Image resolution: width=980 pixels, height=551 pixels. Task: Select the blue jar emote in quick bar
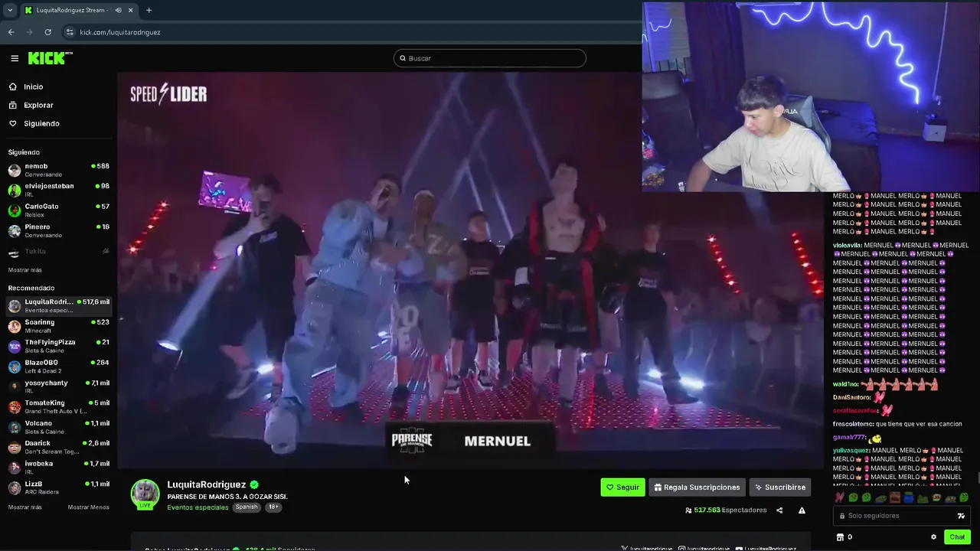[909, 497]
